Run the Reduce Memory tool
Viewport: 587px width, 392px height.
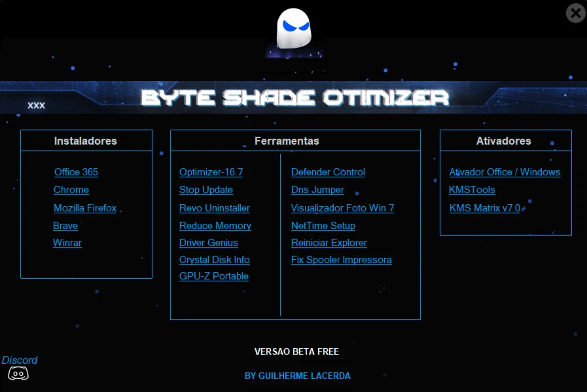click(215, 226)
